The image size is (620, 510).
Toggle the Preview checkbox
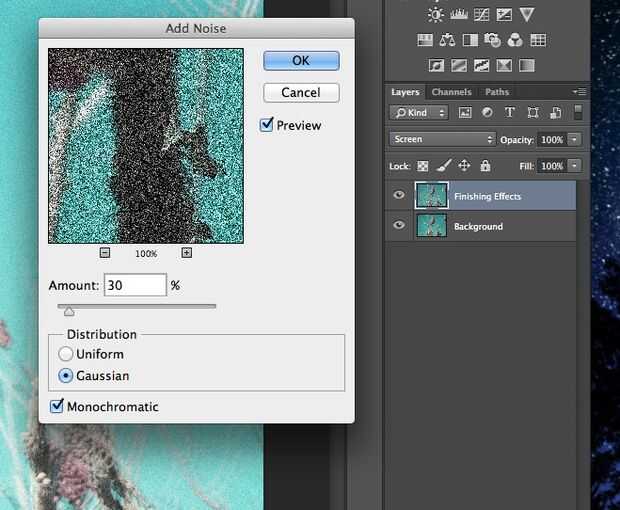(267, 125)
